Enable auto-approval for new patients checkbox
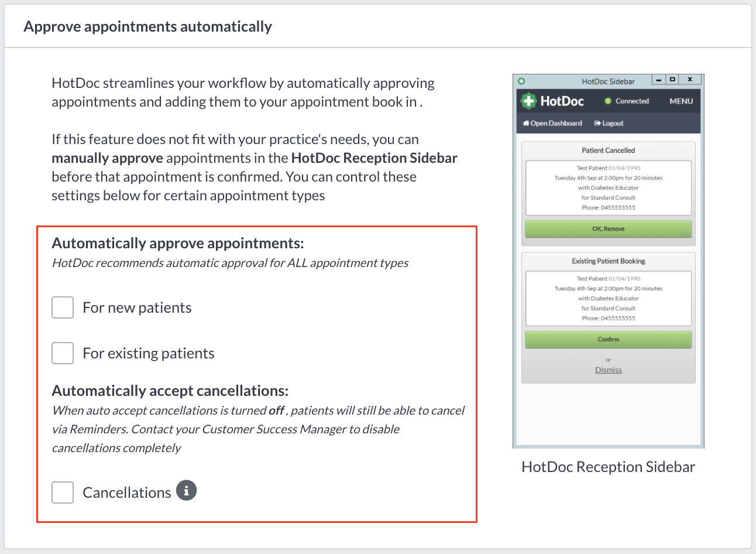This screenshot has height=554, width=756. point(63,307)
